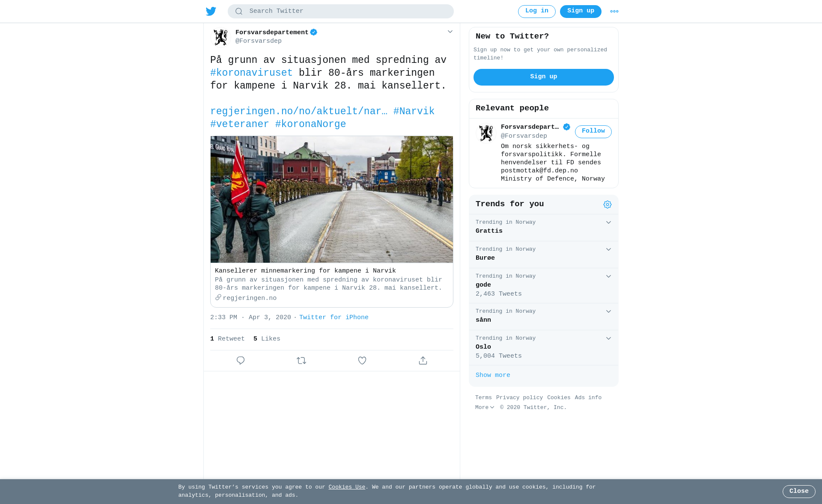Click the Forsvarsdepartement avatar in the tweet
The width and height of the screenshot is (822, 504).
click(x=221, y=37)
